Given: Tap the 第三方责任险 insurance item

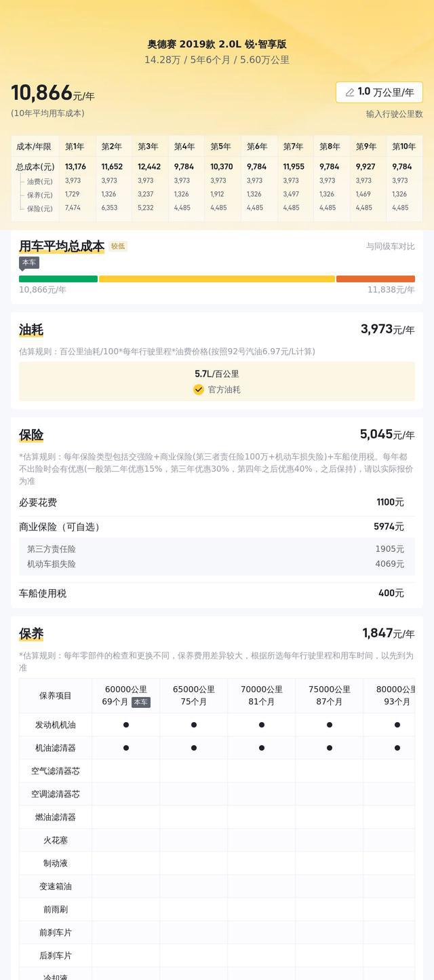Looking at the screenshot, I should tap(52, 549).
